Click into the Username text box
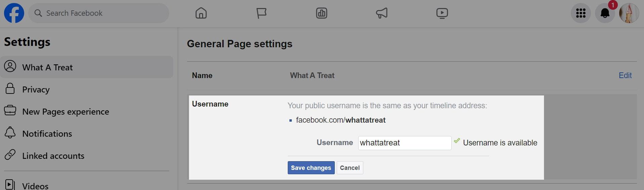644x190 pixels. pyautogui.click(x=404, y=143)
